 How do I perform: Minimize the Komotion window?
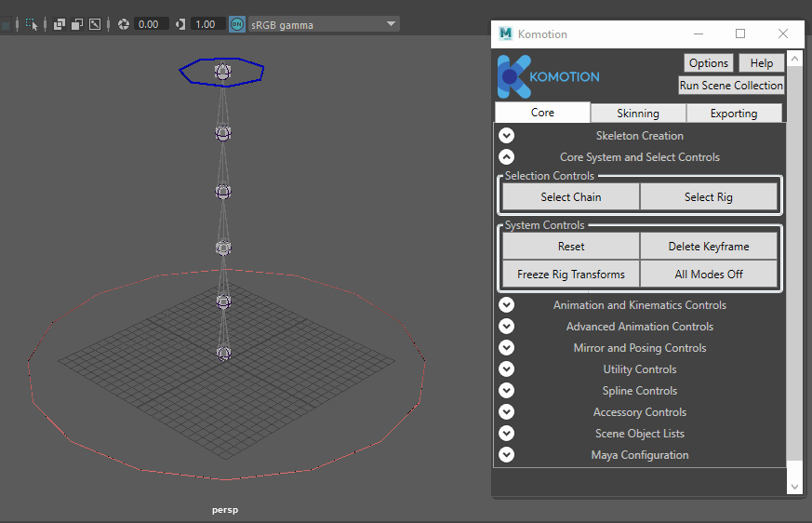[x=699, y=34]
